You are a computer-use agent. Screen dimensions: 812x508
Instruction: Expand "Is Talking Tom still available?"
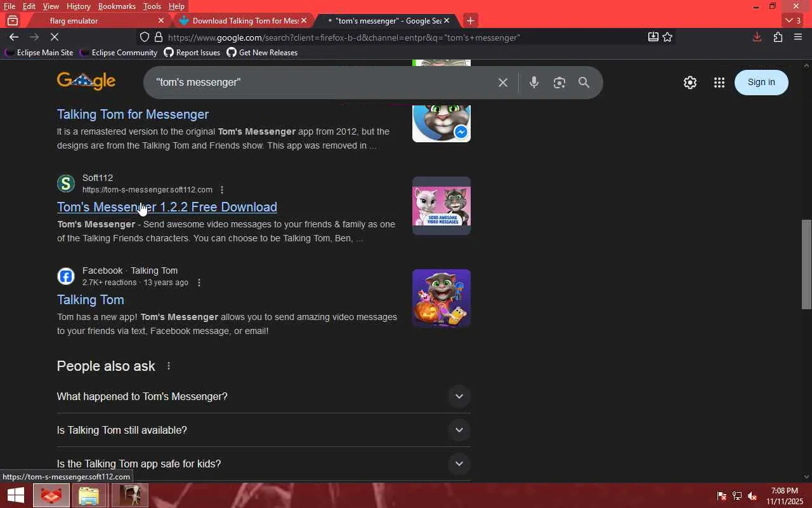point(263,430)
